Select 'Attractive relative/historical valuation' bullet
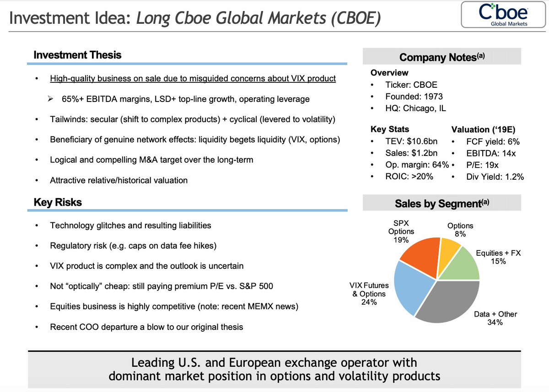Image resolution: width=549 pixels, height=392 pixels. click(x=118, y=180)
